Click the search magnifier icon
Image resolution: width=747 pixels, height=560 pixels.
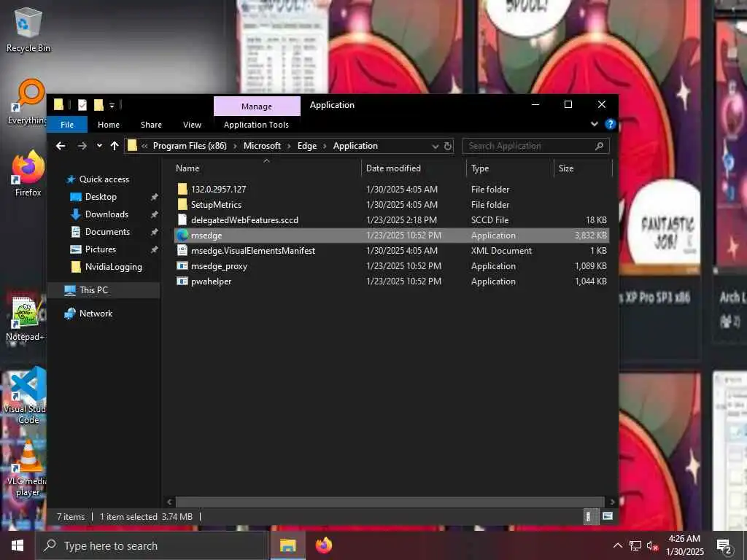pos(600,146)
